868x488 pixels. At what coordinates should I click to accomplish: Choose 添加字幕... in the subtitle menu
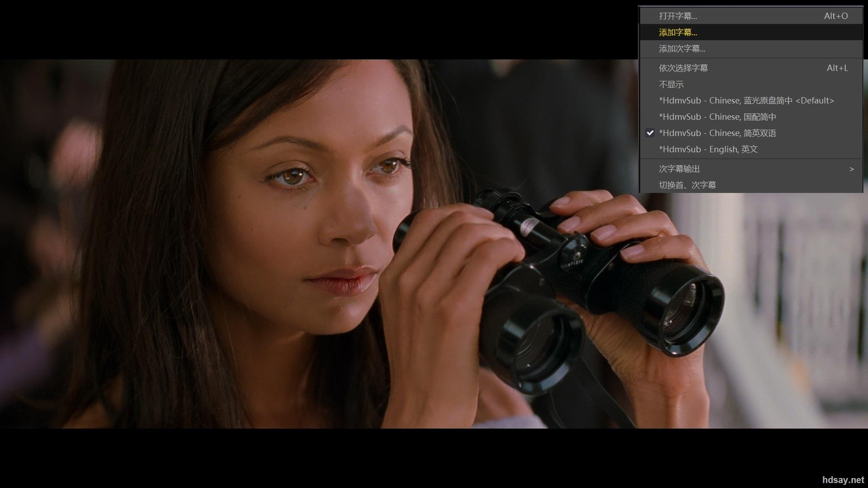coord(750,32)
